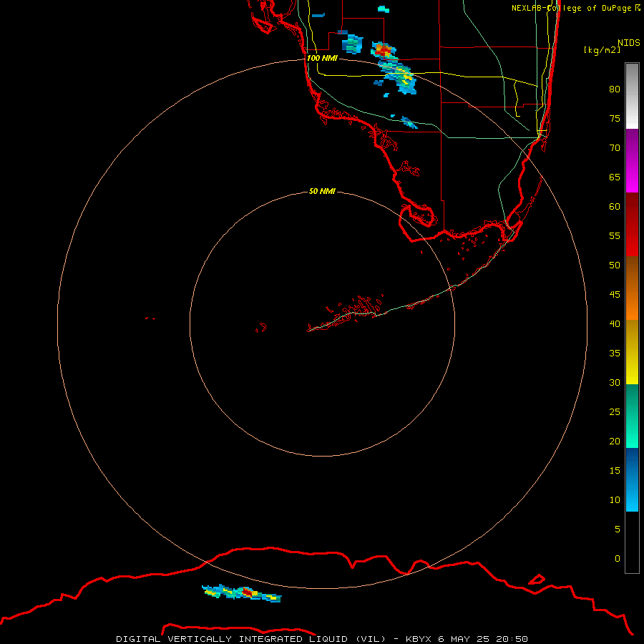
Task: Click the 35 value on the VIL scale
Action: (615, 353)
